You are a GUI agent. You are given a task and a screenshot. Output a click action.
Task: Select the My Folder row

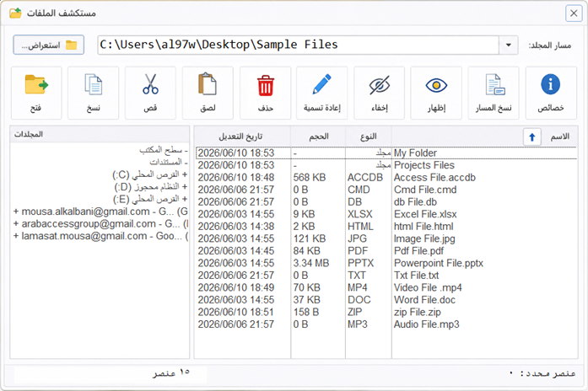(386, 153)
